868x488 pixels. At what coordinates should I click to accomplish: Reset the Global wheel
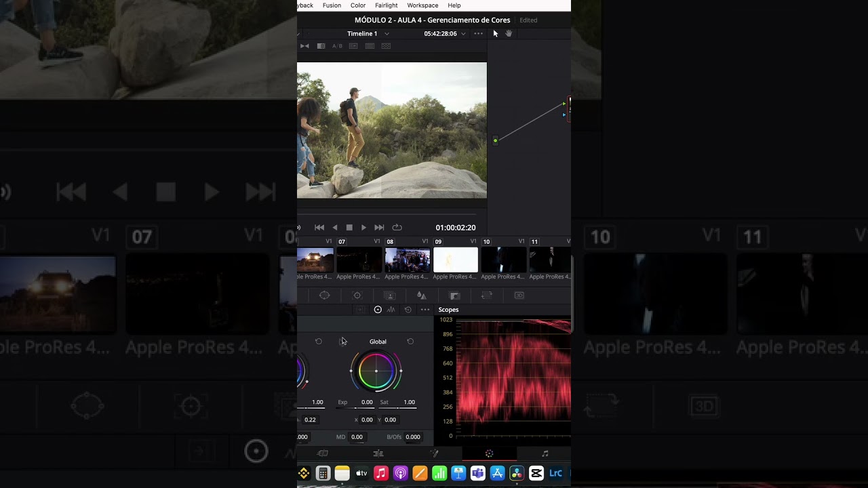[x=410, y=342]
